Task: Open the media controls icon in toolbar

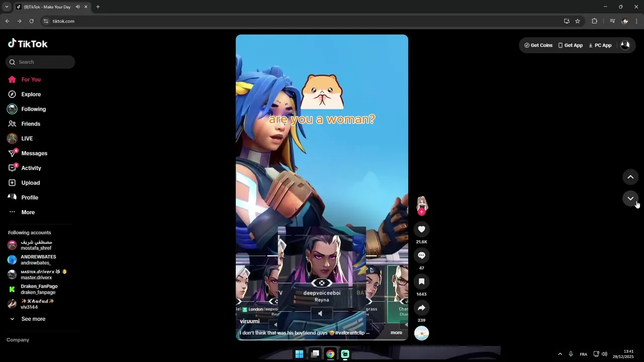Action: tap(612, 21)
